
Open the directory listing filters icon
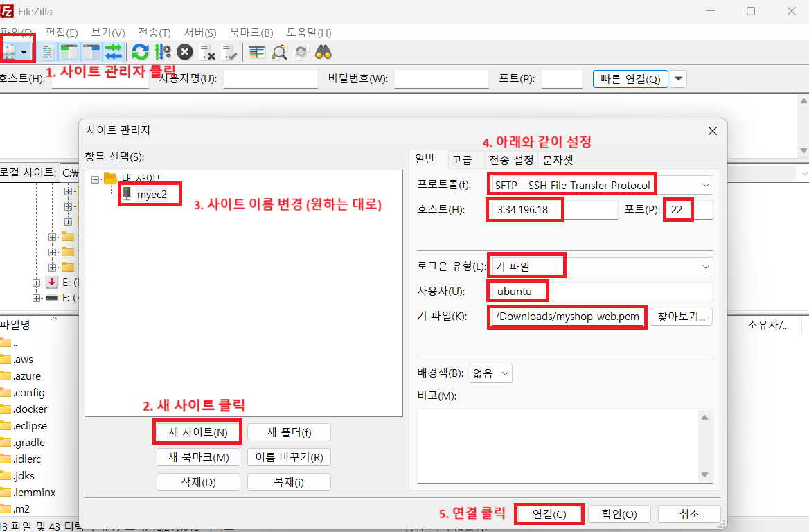coord(257,52)
